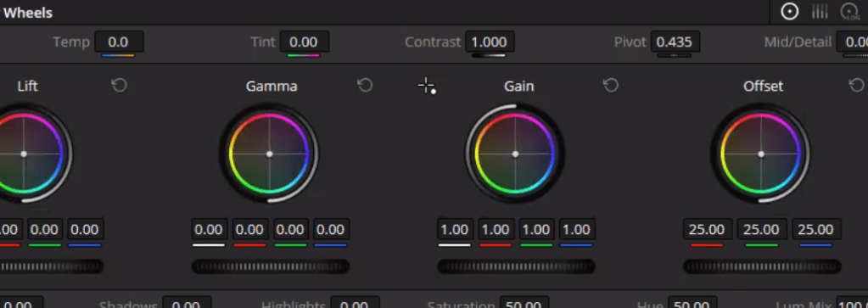The image size is (868, 308).
Task: Click the Tint value field
Action: pyautogui.click(x=304, y=42)
